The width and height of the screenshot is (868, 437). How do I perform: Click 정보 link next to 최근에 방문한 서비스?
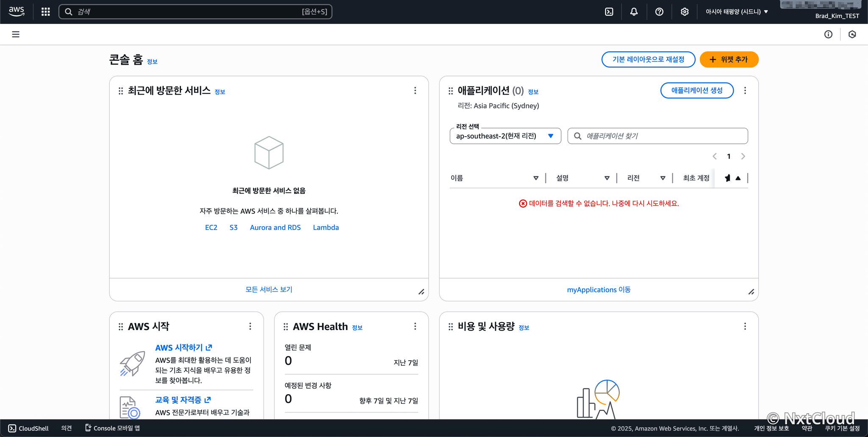[220, 92]
